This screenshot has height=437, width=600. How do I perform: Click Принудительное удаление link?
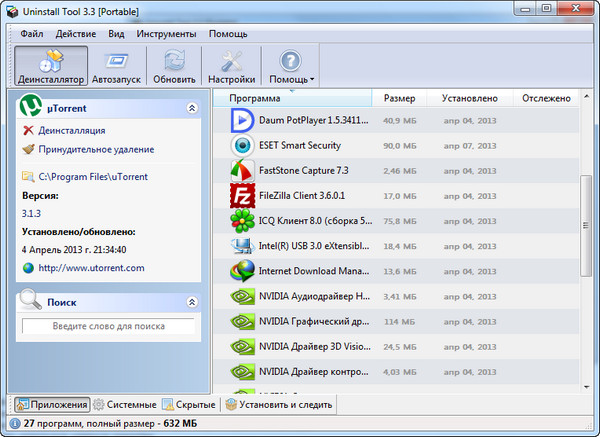[96, 149]
